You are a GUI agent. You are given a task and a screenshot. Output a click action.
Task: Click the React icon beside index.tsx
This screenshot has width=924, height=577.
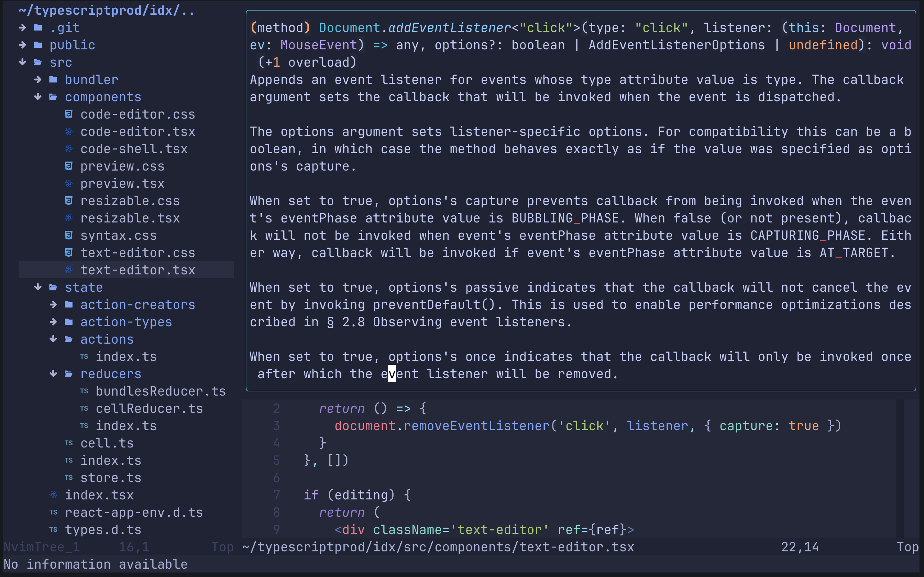(53, 495)
